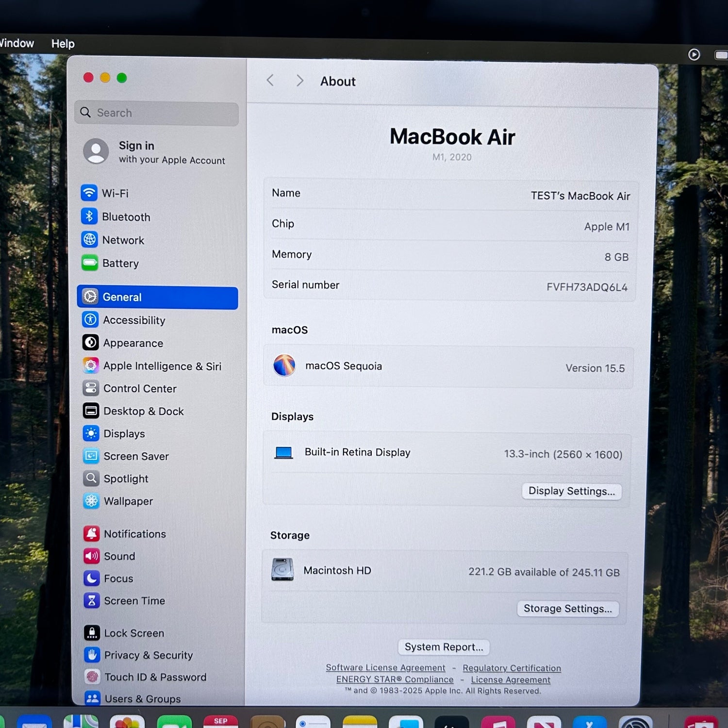
Task: Click the name TEST's MacBook Air
Action: pyautogui.click(x=580, y=196)
